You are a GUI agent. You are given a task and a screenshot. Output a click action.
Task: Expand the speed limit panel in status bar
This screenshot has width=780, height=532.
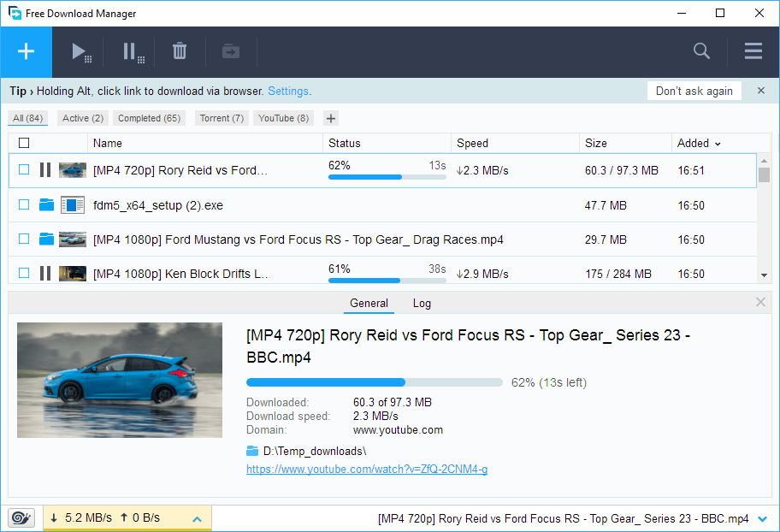[196, 518]
